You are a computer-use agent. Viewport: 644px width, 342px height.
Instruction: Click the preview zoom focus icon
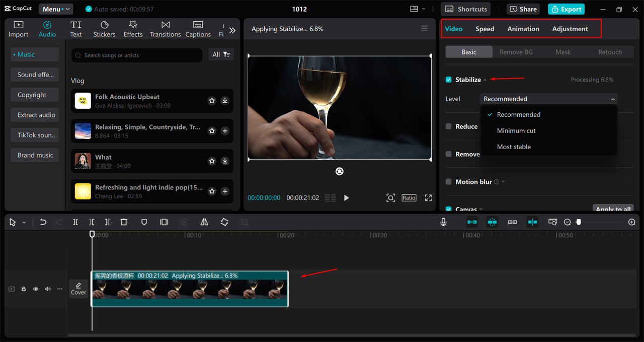click(390, 198)
